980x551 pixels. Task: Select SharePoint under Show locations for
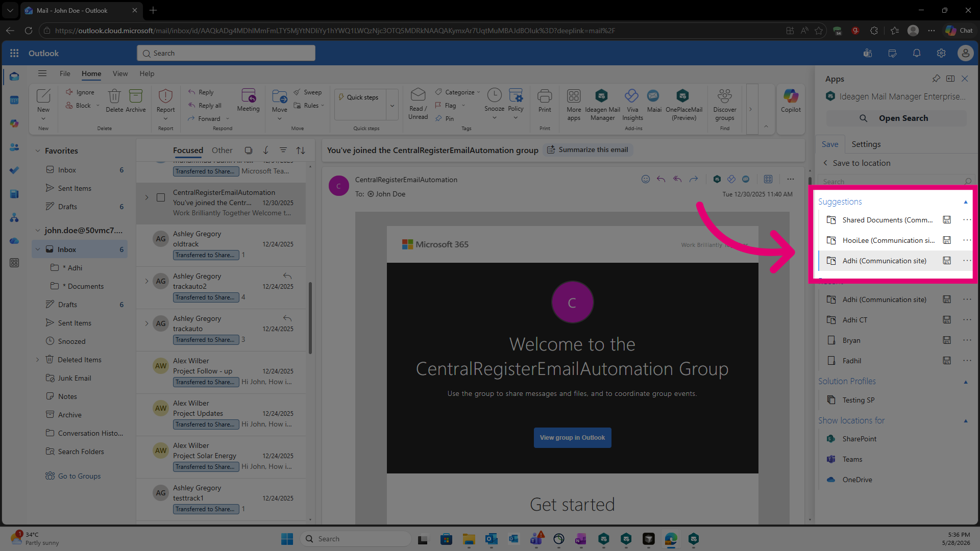(860, 439)
